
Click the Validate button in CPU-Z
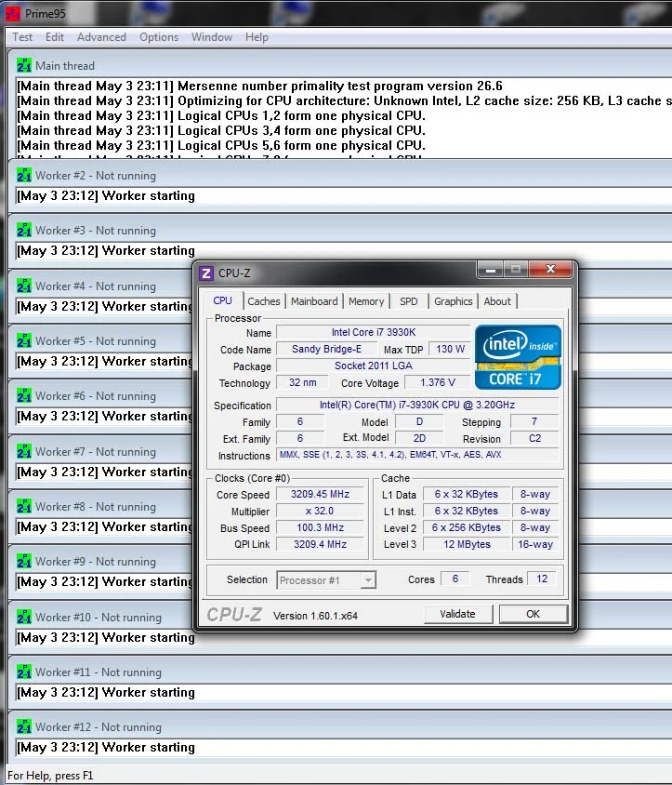[458, 614]
